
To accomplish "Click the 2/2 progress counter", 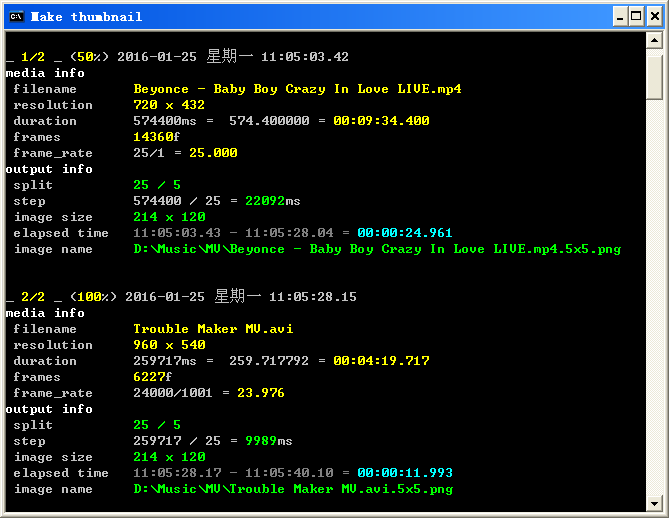I will coord(33,297).
